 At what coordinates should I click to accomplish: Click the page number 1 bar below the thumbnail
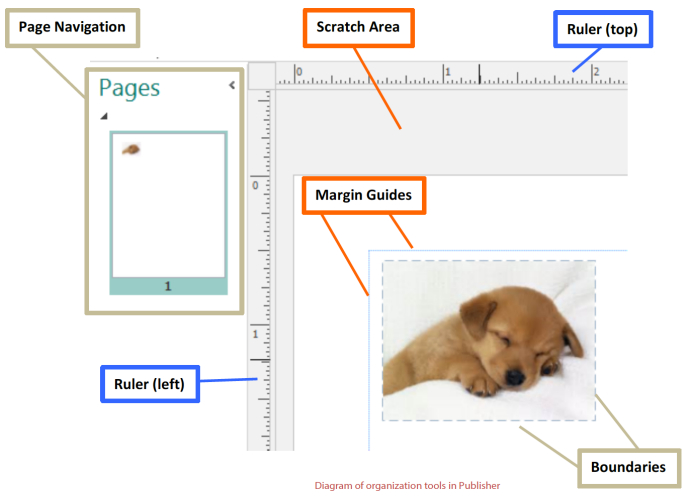click(168, 286)
